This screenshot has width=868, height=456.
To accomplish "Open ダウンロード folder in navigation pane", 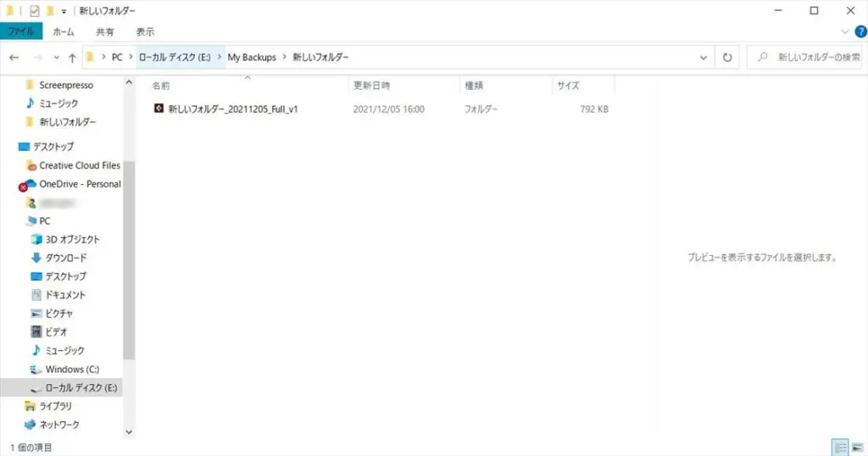I will coord(66,258).
